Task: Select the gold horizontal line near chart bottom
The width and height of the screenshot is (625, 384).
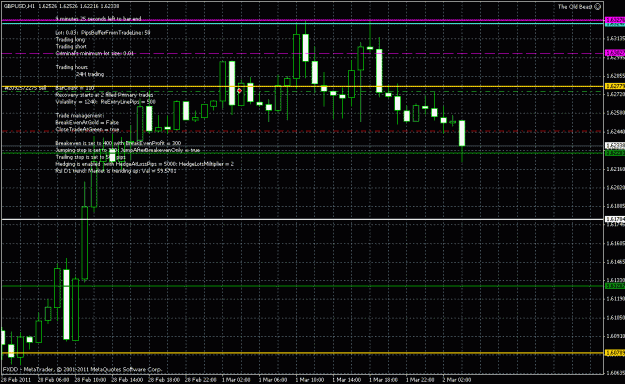Action: tap(303, 353)
